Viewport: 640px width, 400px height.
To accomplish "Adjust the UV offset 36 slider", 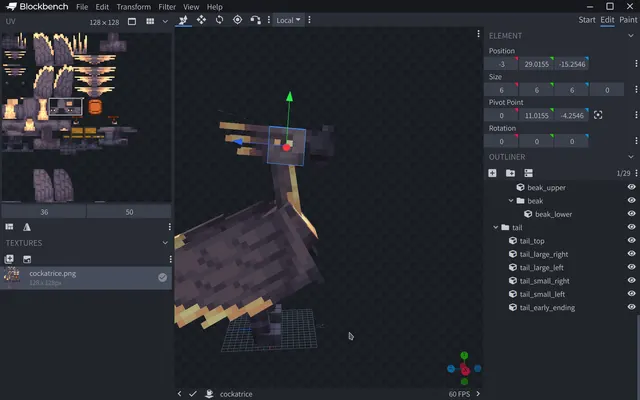I will [x=44, y=212].
